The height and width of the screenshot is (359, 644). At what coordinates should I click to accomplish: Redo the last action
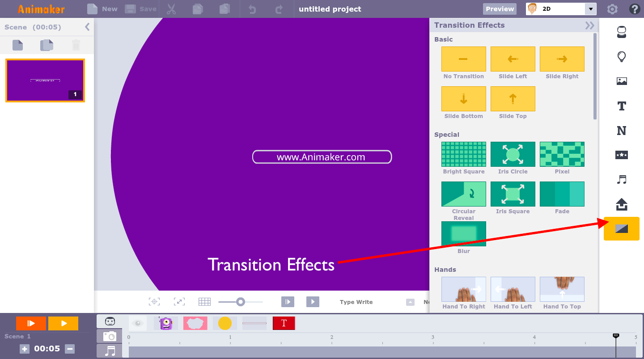[279, 9]
